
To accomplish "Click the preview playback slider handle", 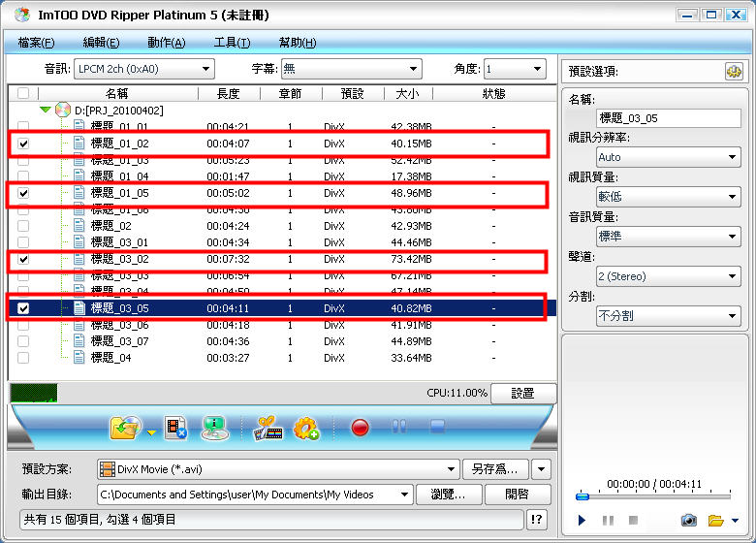I will tap(582, 496).
